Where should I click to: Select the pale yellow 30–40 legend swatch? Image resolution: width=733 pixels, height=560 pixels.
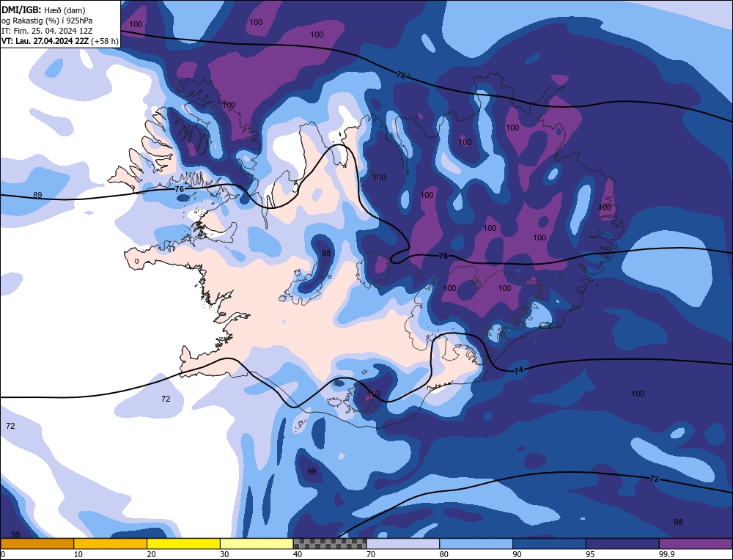pos(257,543)
